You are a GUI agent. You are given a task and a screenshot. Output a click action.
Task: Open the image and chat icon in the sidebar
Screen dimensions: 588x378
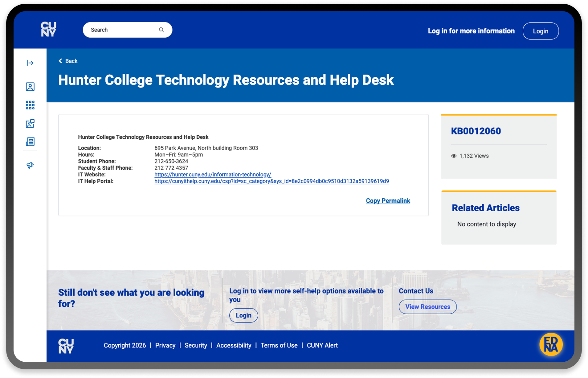tap(30, 123)
